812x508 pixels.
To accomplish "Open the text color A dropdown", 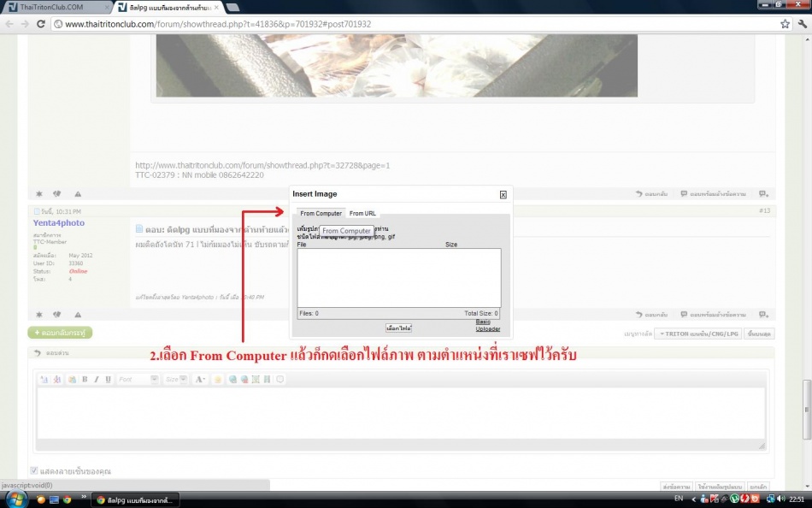I will pos(200,379).
